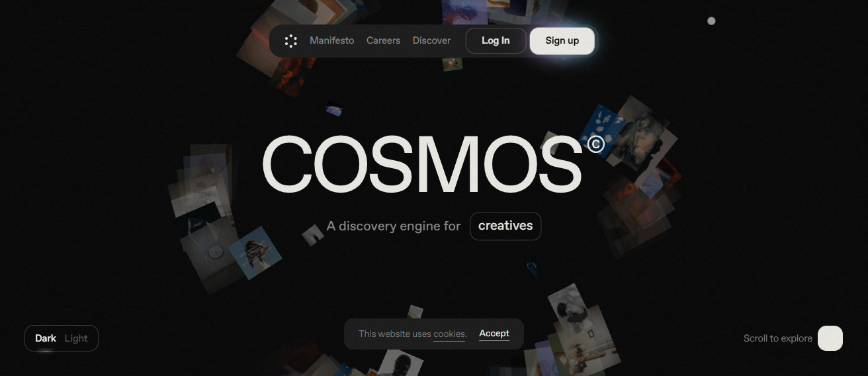Go to the Careers page
The height and width of the screenshot is (376, 868).
[x=383, y=40]
